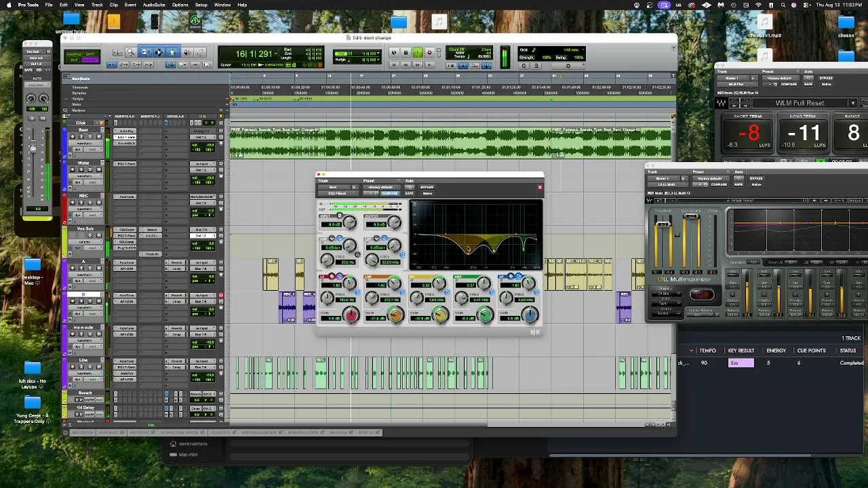868x488 pixels.
Task: Switch to Grid edit mode
Action: (x=91, y=60)
